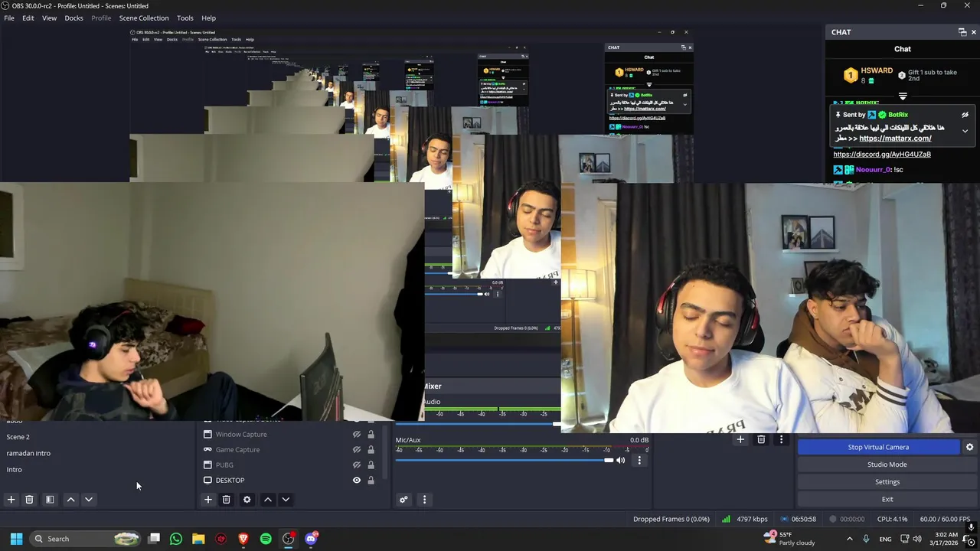Click the Exit button

click(x=887, y=500)
